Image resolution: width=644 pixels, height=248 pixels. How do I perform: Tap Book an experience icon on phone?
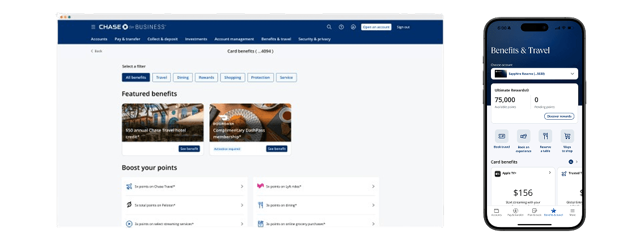coord(523,136)
